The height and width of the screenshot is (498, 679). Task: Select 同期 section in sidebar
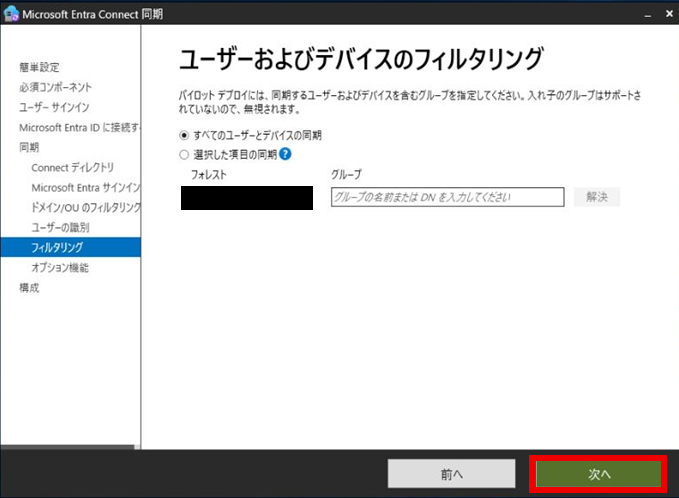[x=29, y=147]
